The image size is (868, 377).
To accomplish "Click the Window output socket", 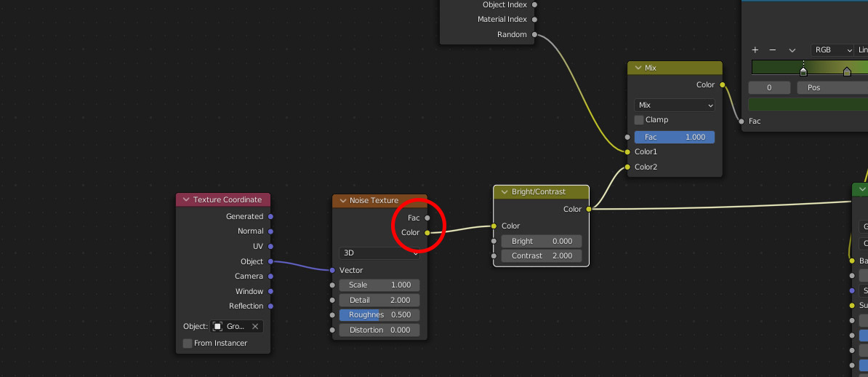I will pos(270,291).
